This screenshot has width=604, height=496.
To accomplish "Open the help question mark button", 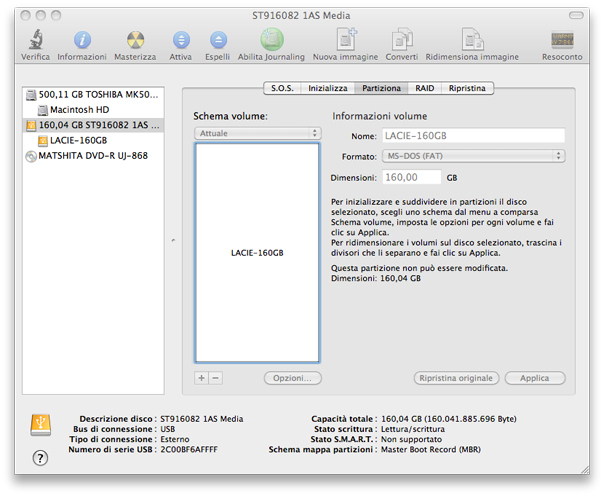I will point(40,457).
